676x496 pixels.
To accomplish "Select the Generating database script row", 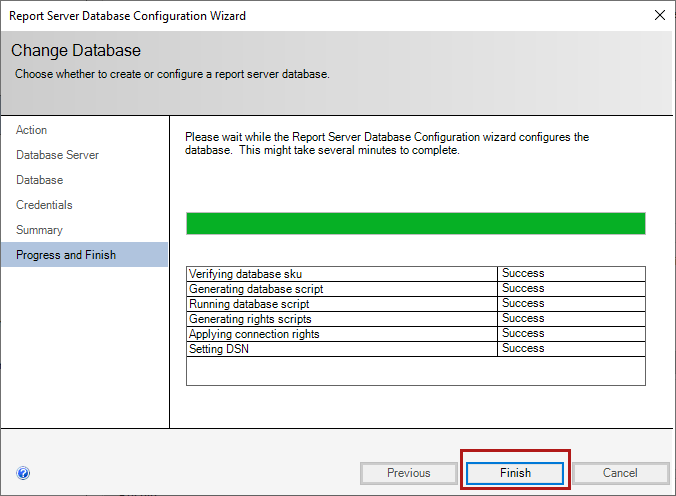I will click(x=256, y=289).
